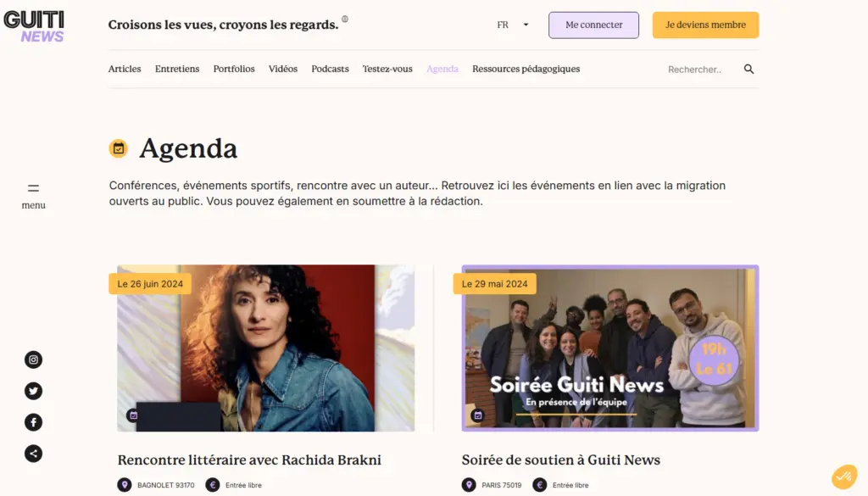Open the hamburger menu icon
868x496 pixels.
click(33, 188)
